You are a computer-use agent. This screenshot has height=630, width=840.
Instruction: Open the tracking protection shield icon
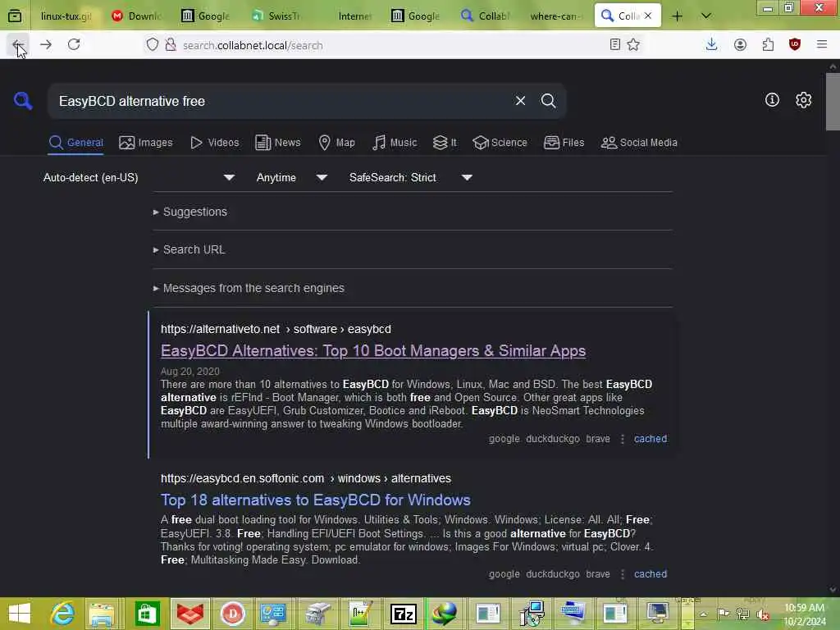(x=153, y=45)
